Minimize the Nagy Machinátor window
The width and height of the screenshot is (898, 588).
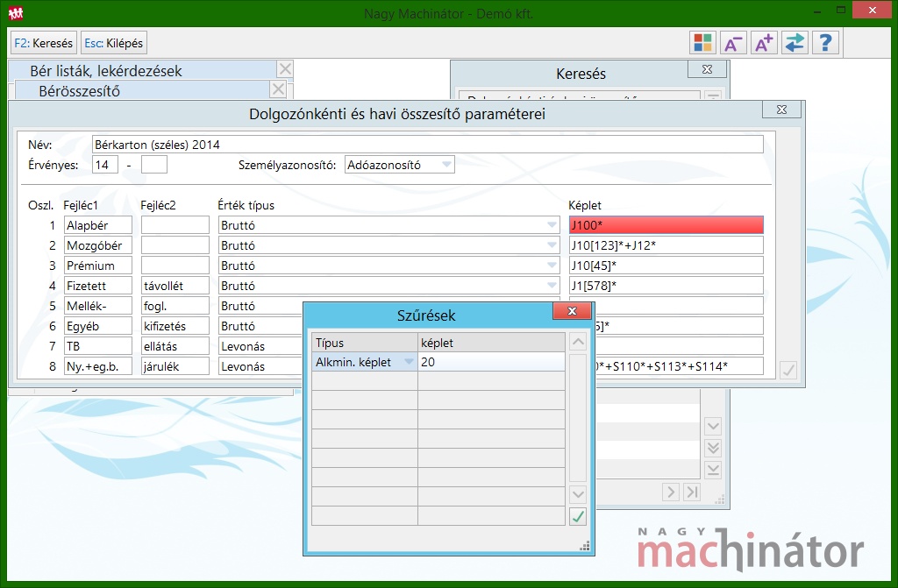point(817,11)
